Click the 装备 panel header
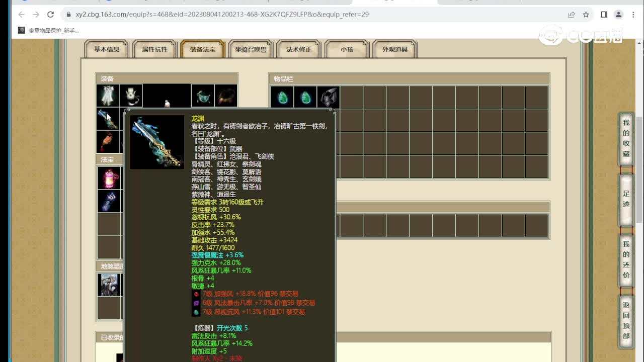The width and height of the screenshot is (644, 362). coord(167,78)
